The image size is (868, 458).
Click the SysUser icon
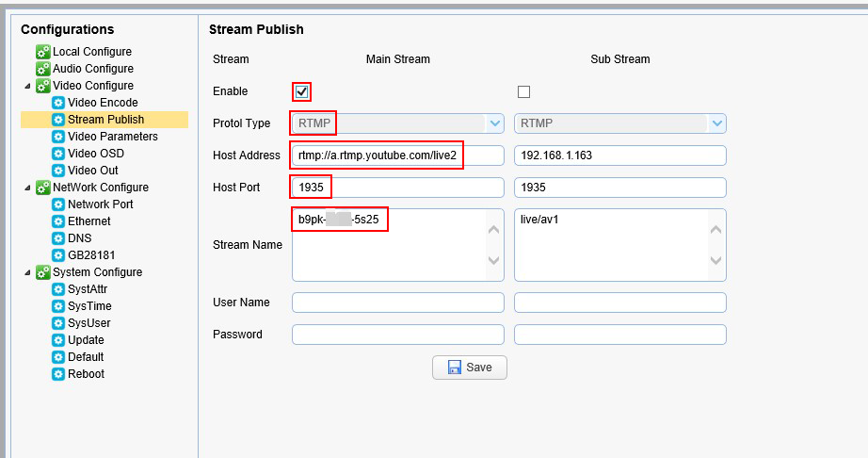(58, 323)
